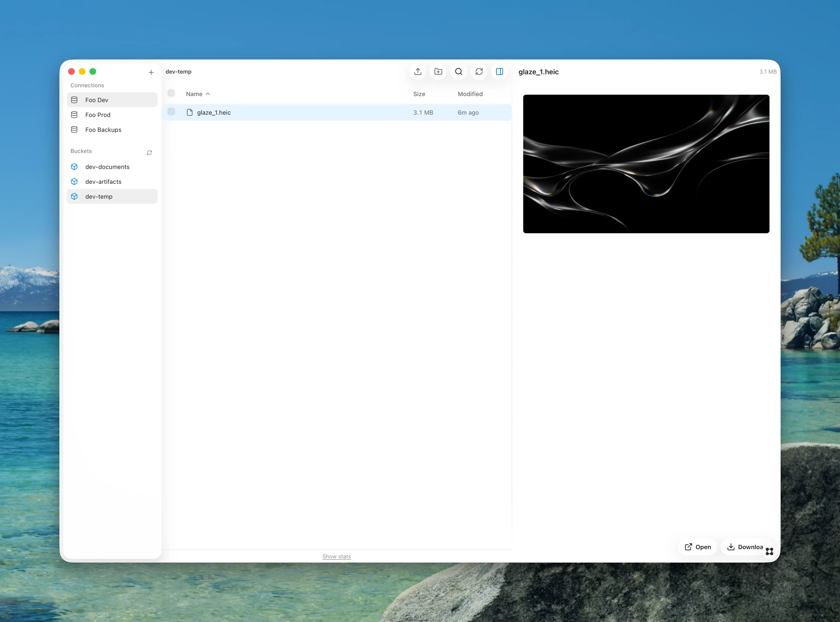
Task: Refresh the Buckets list
Action: tap(149, 152)
